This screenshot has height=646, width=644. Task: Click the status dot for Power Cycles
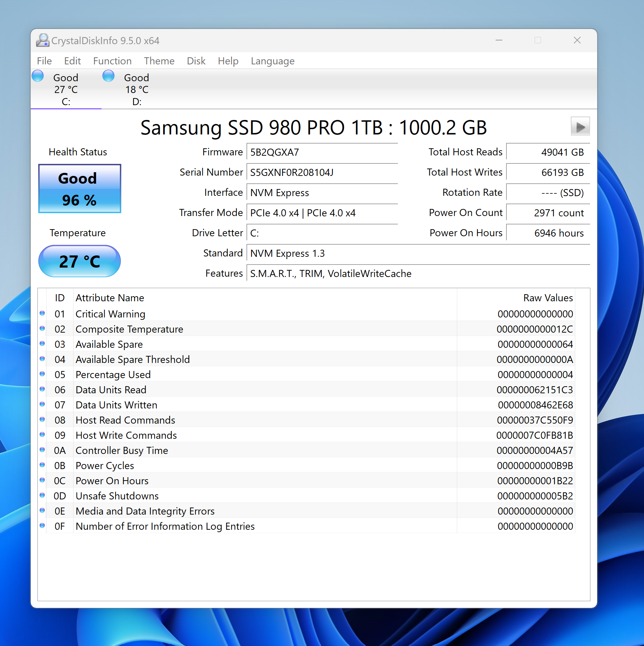(42, 465)
